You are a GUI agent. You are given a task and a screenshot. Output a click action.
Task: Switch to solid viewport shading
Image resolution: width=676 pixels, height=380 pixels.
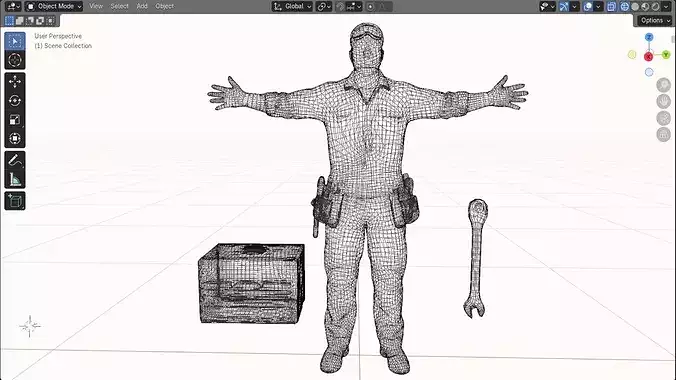point(635,6)
